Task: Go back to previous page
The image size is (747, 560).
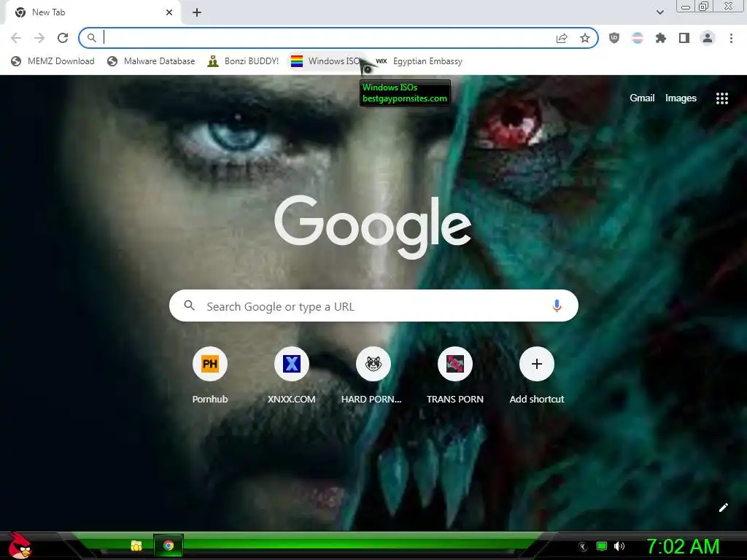Action: 16,38
